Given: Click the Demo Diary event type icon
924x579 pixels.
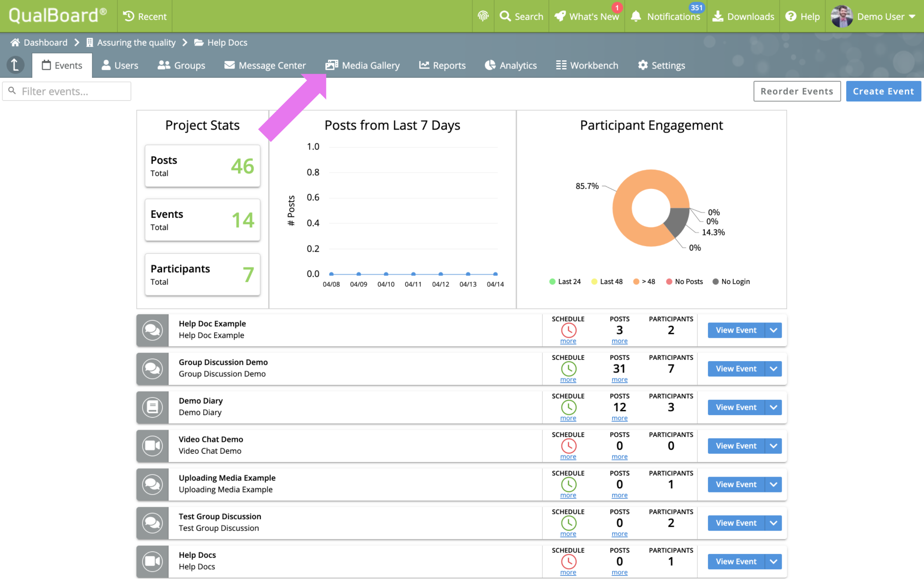Looking at the screenshot, I should pyautogui.click(x=152, y=407).
